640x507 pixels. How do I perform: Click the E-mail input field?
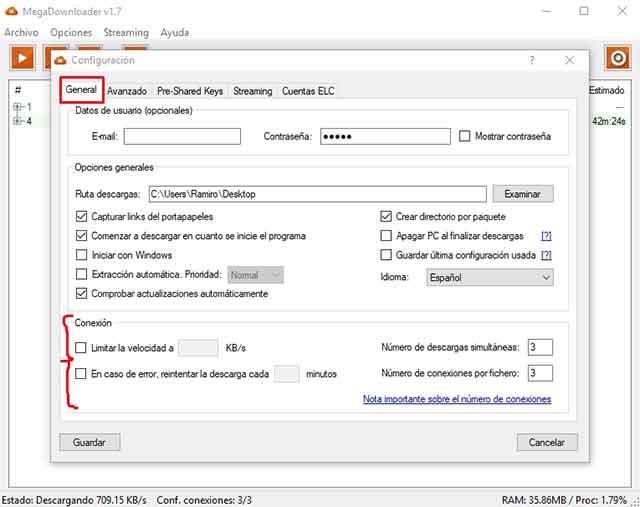(182, 136)
